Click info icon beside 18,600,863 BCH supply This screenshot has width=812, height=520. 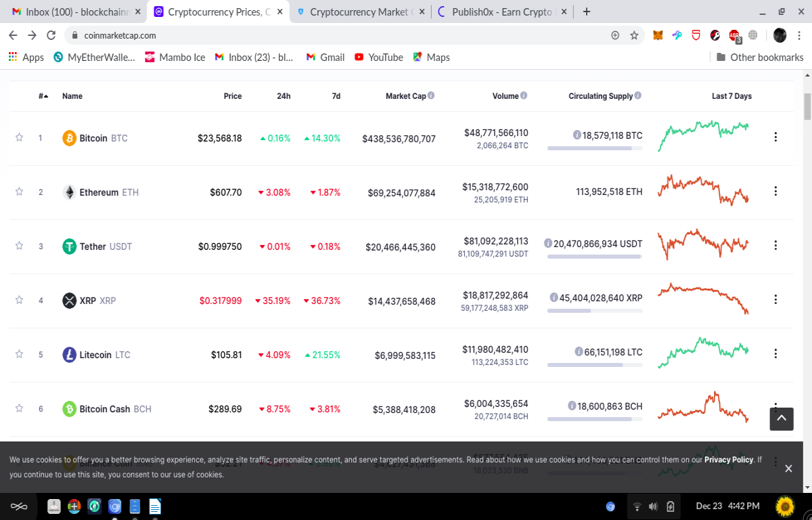pos(572,406)
